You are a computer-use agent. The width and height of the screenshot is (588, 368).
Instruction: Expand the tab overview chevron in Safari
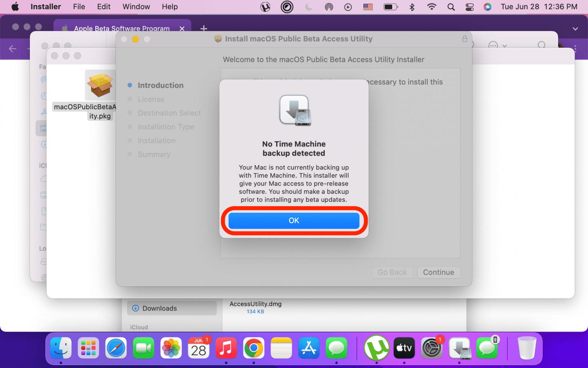click(x=575, y=29)
